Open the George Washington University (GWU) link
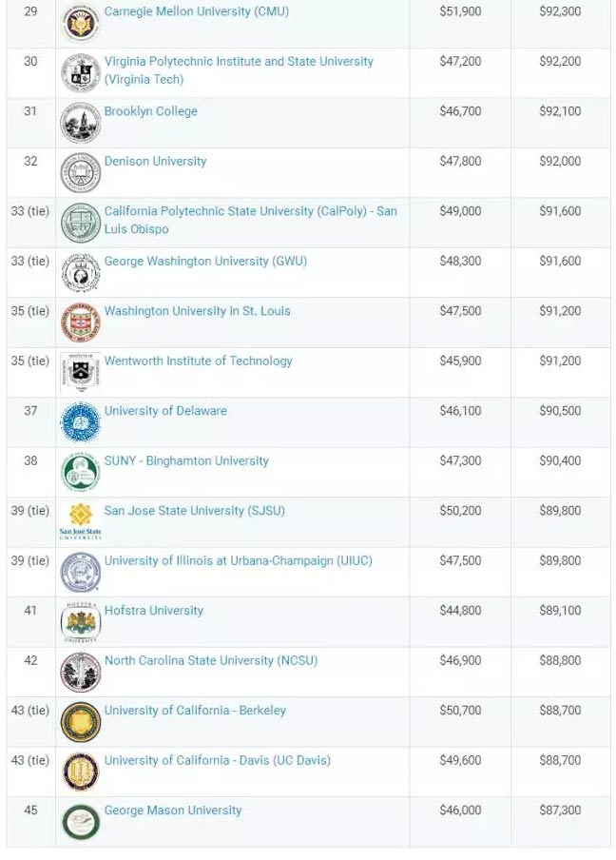The image size is (616, 860). coord(205,261)
